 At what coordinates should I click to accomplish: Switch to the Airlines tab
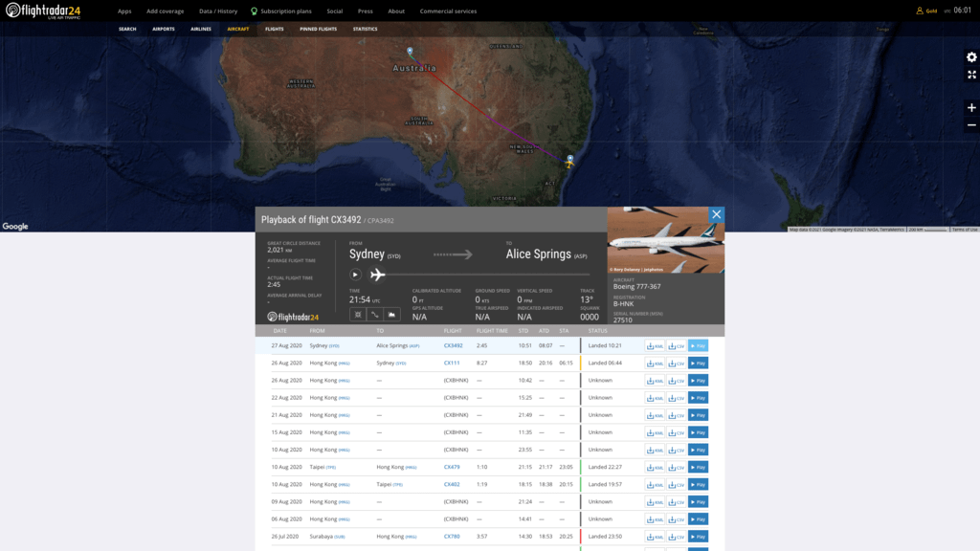coord(201,29)
